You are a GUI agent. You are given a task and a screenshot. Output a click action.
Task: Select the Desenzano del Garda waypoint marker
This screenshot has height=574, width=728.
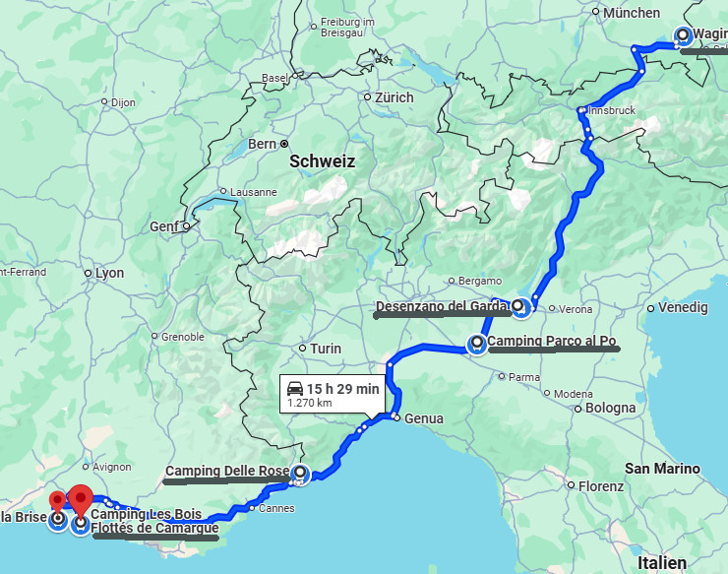519,306
